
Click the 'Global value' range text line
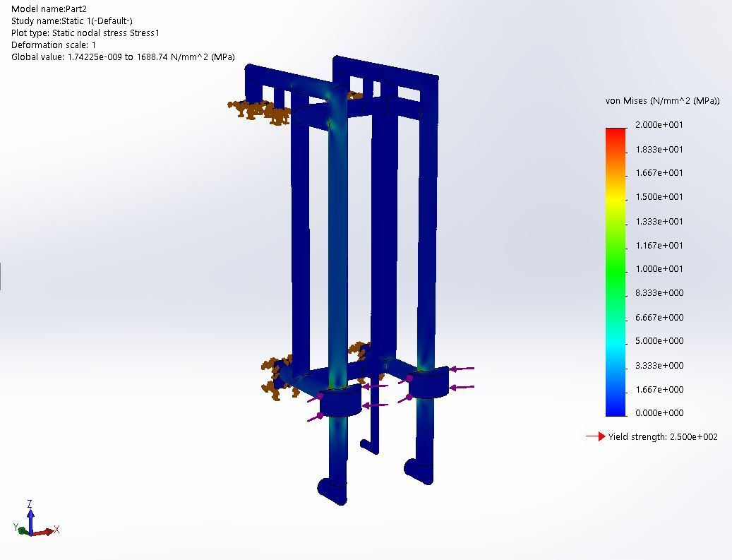123,57
